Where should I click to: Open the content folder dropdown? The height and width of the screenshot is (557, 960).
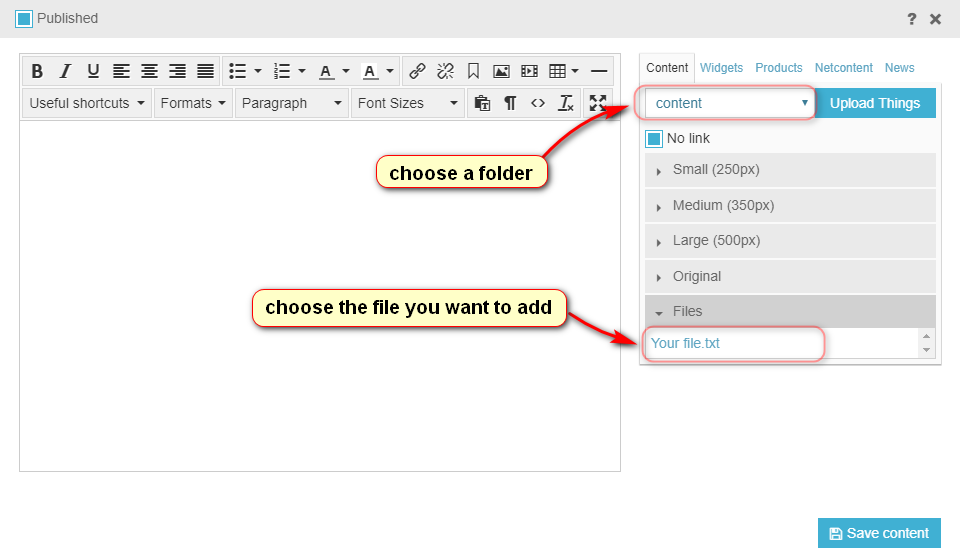click(x=730, y=103)
